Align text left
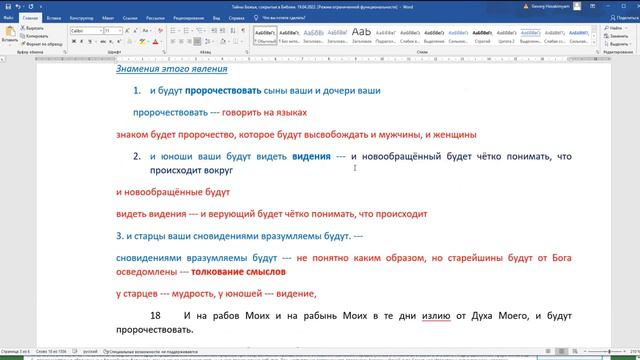The width and height of the screenshot is (640, 360). [x=173, y=42]
